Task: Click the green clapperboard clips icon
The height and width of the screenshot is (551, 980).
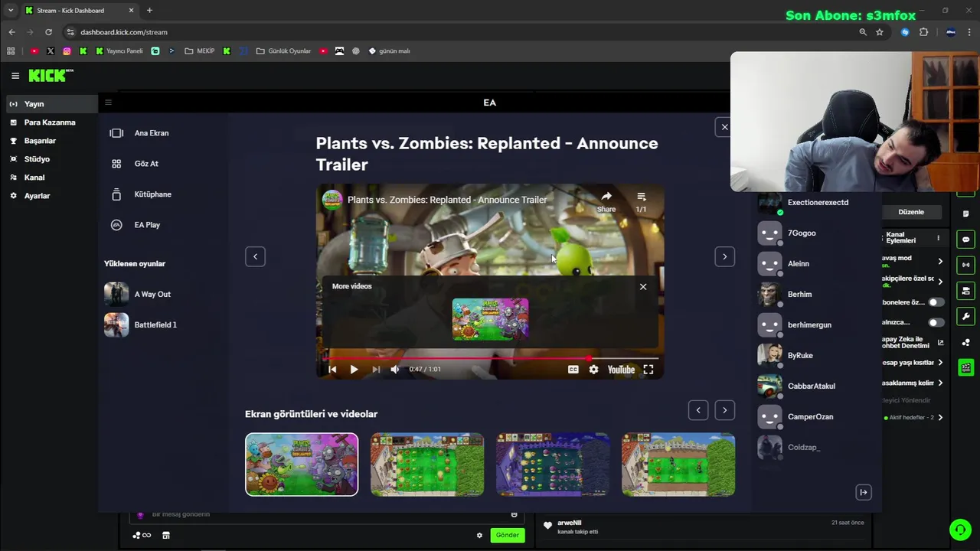Action: tap(965, 367)
